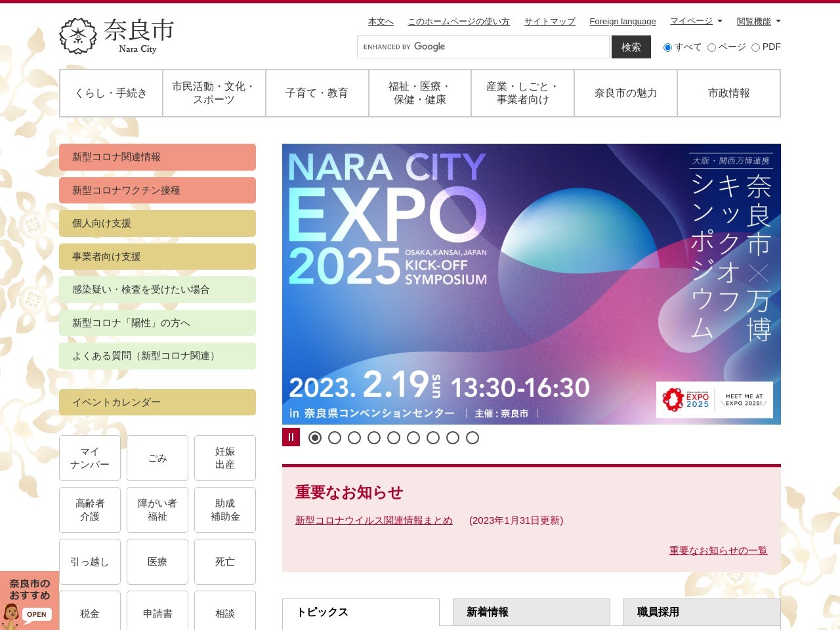
Task: Expand the 閲覧機能 dropdown
Action: point(759,21)
